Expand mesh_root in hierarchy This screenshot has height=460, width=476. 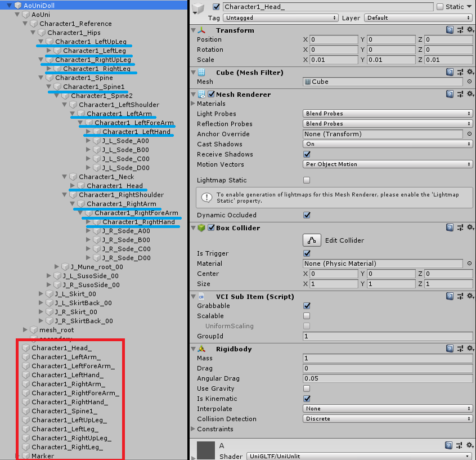[25, 329]
